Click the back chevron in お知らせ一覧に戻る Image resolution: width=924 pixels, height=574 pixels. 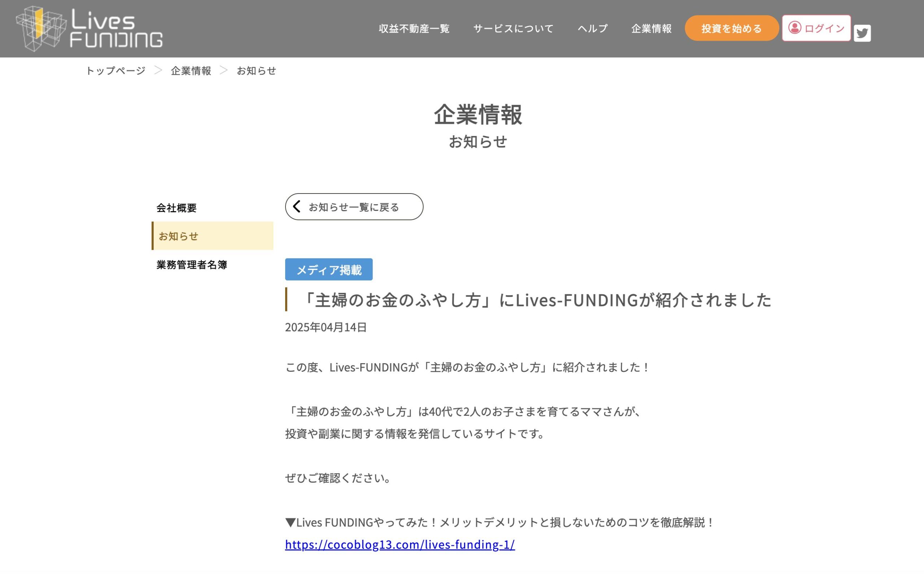(297, 207)
